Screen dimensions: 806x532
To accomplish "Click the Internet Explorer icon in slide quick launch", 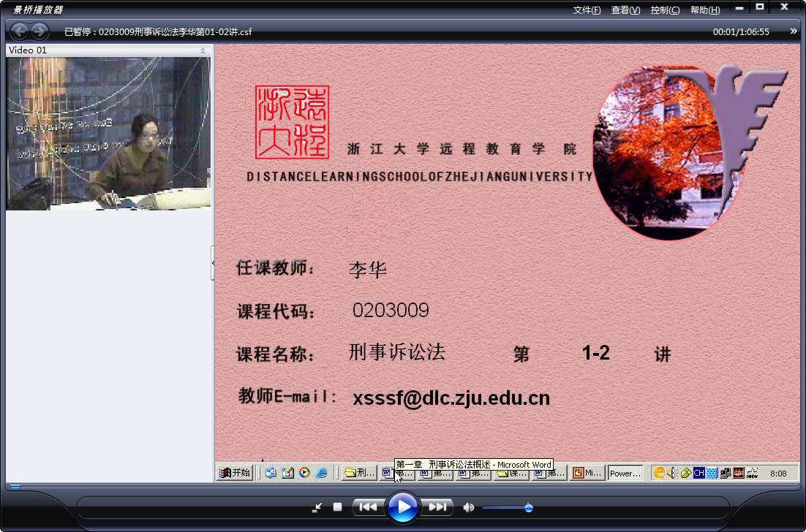I will pos(322,473).
